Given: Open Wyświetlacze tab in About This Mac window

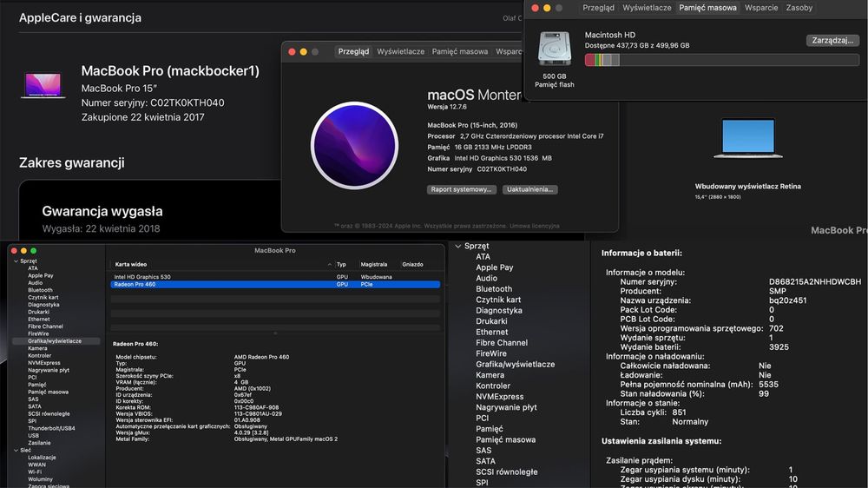Looking at the screenshot, I should [401, 51].
